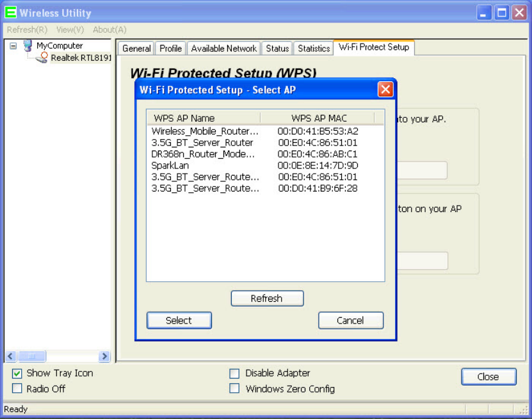This screenshot has width=532, height=419.
Task: Maximize the Wireless Utility window
Action: (501, 13)
